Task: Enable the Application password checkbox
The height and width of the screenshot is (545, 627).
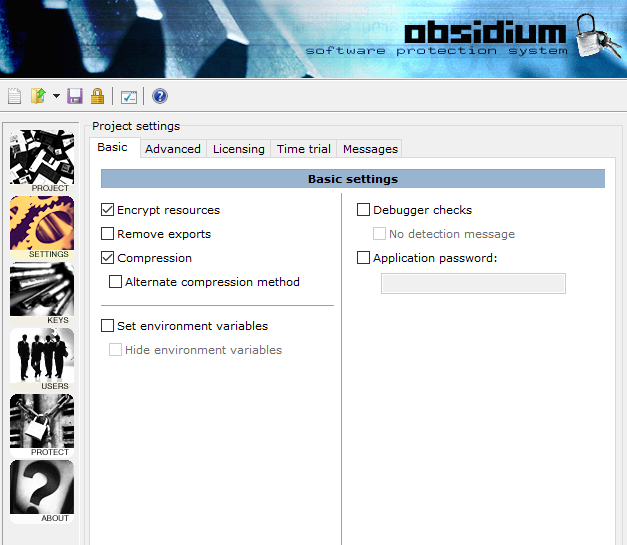Action: [363, 258]
